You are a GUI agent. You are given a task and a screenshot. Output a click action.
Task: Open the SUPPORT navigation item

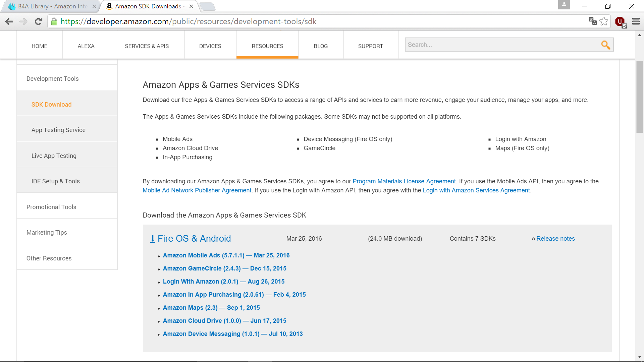coord(371,46)
